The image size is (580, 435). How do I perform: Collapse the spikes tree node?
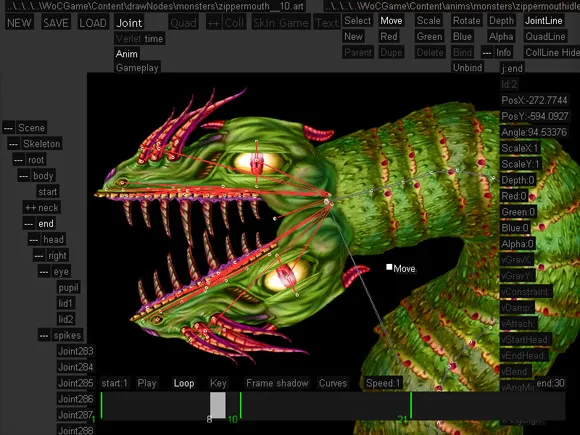(x=44, y=335)
